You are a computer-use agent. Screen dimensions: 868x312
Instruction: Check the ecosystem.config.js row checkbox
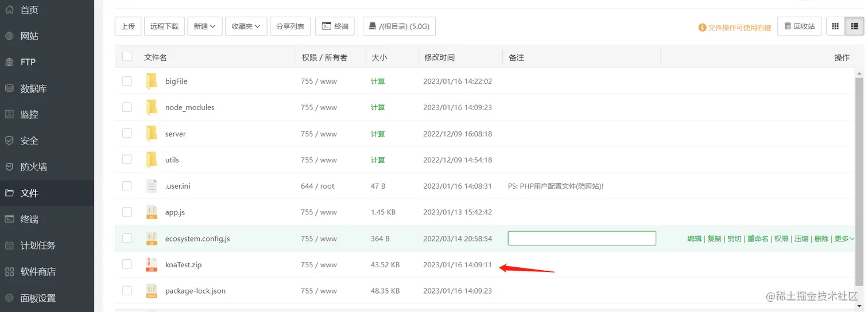coord(127,239)
